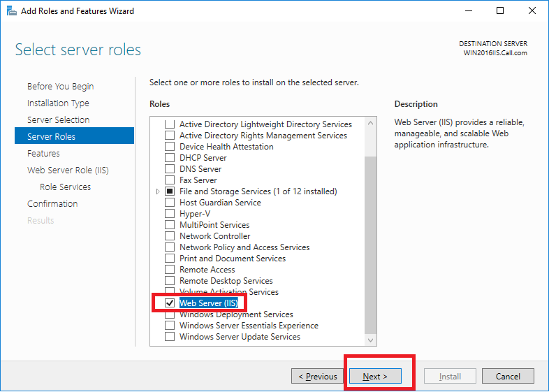Open the Server Selection step
The width and height of the screenshot is (549, 392).
pos(59,119)
